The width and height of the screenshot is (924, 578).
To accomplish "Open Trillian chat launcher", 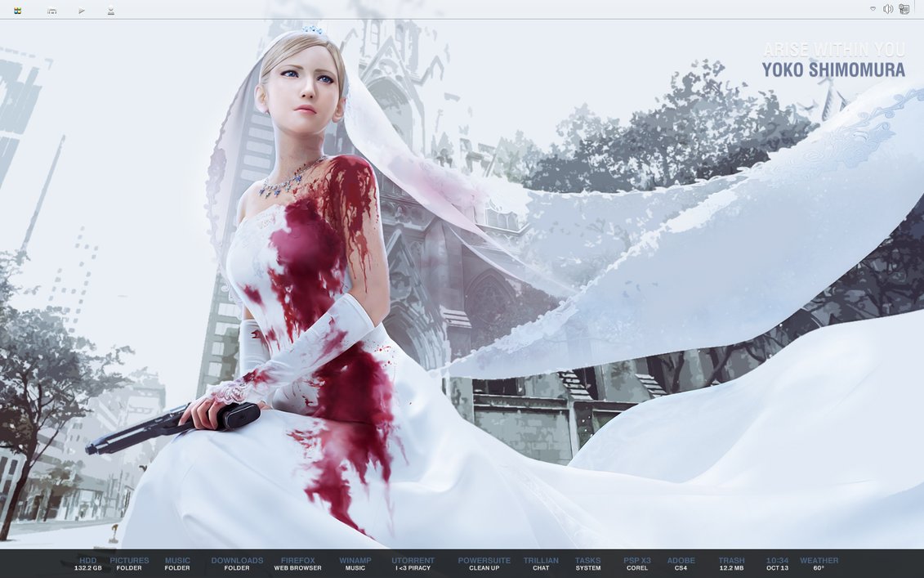I will click(541, 564).
